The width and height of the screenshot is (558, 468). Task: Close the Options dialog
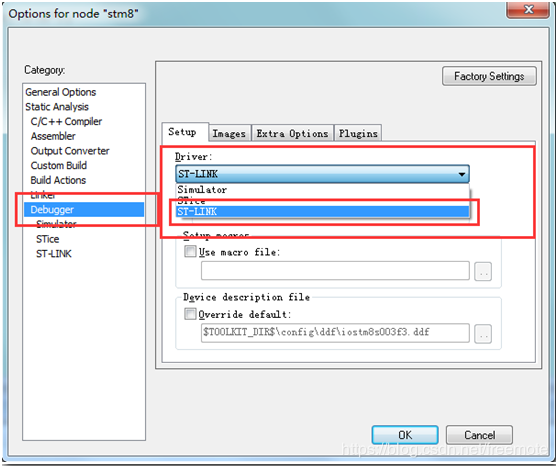click(528, 9)
